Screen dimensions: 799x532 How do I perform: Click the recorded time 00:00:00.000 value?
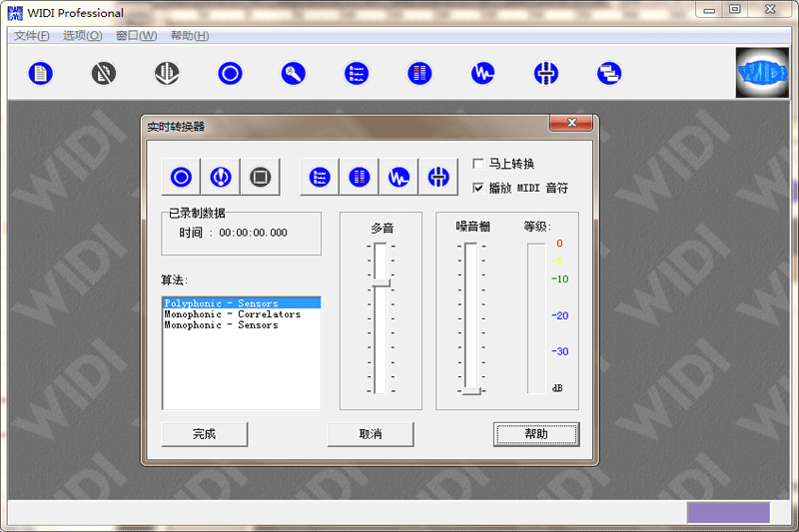tap(253, 233)
